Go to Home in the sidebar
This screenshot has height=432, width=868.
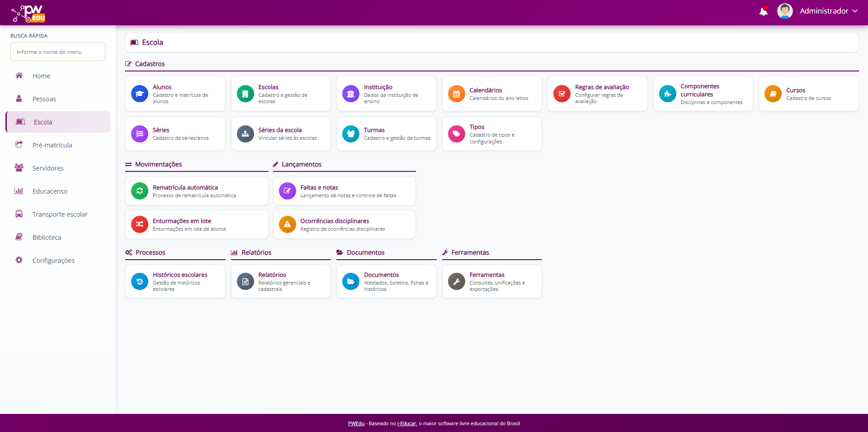click(x=41, y=76)
